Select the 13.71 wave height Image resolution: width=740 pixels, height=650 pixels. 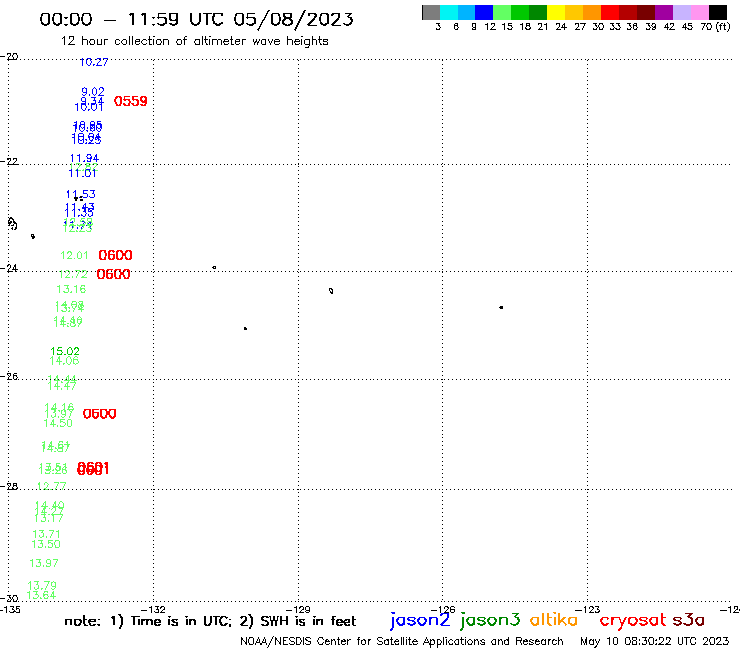click(x=47, y=534)
